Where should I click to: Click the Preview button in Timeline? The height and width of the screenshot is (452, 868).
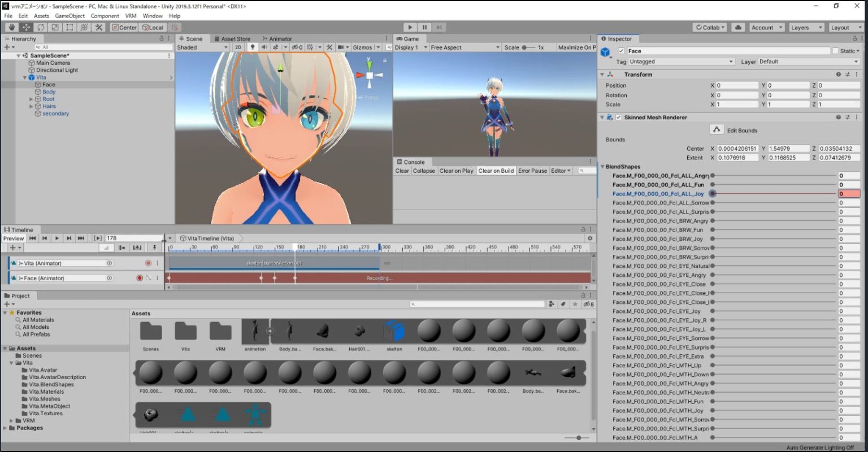tap(14, 238)
